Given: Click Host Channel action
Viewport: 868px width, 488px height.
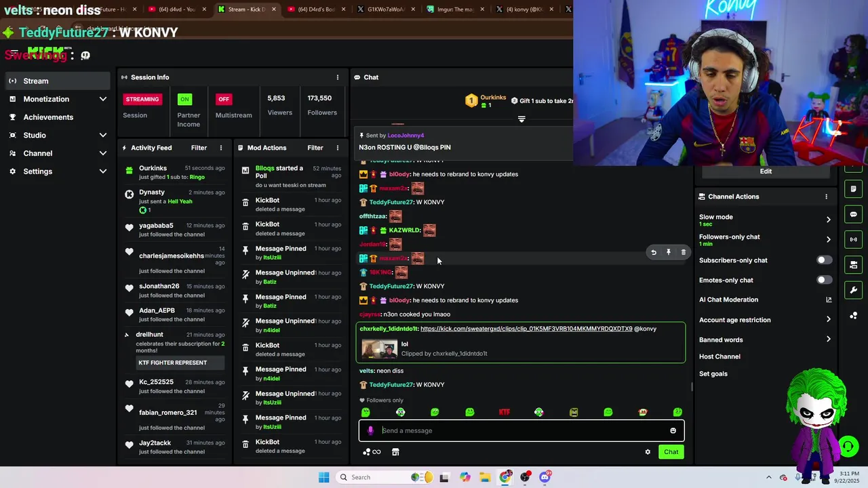Looking at the screenshot, I should point(719,357).
